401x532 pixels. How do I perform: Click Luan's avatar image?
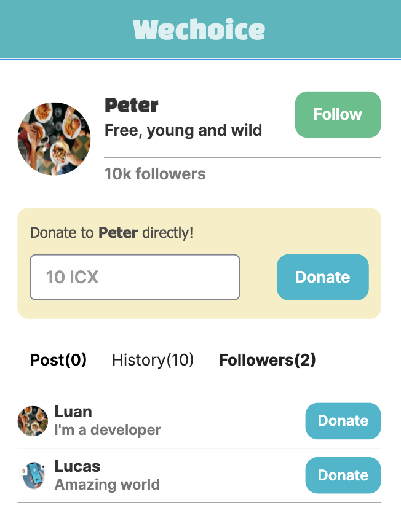click(x=33, y=421)
